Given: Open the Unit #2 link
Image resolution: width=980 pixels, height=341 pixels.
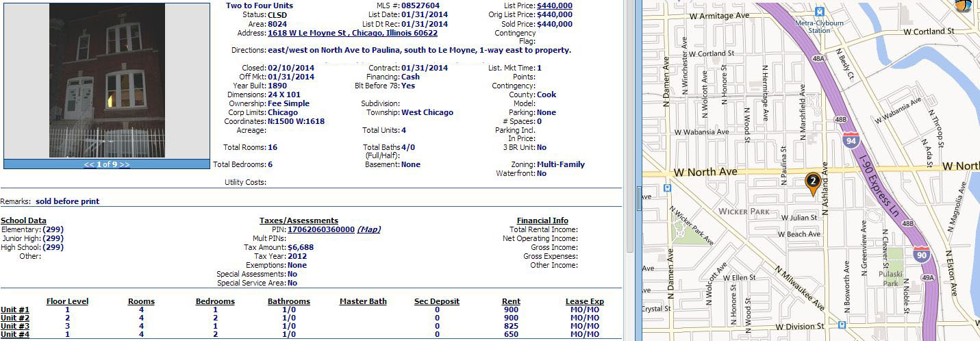Looking at the screenshot, I should click(15, 318).
